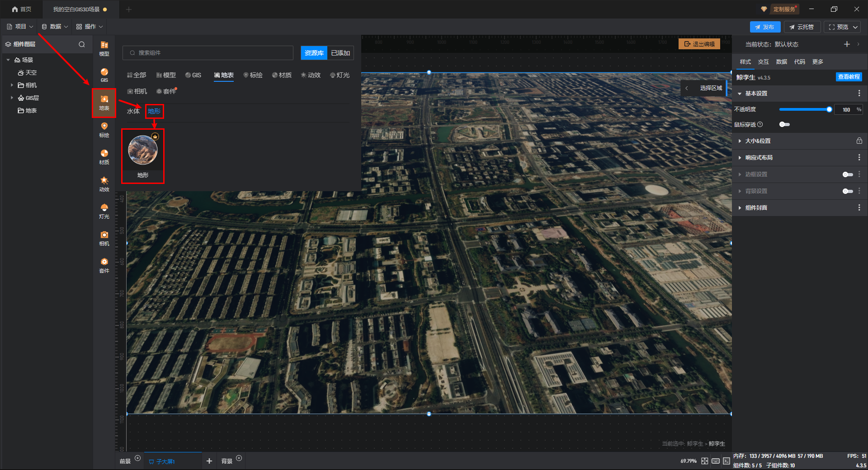Click the plus icon beside 前景
Image resolution: width=868 pixels, height=470 pixels.
[x=138, y=458]
